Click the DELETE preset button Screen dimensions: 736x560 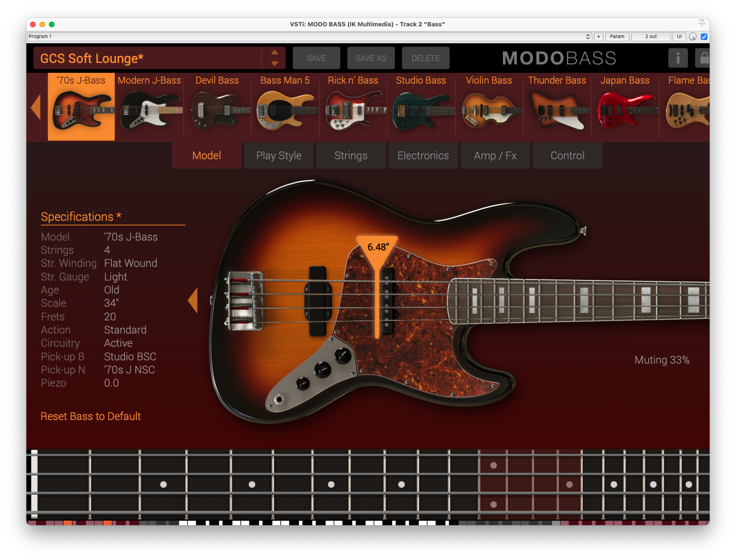tap(426, 58)
